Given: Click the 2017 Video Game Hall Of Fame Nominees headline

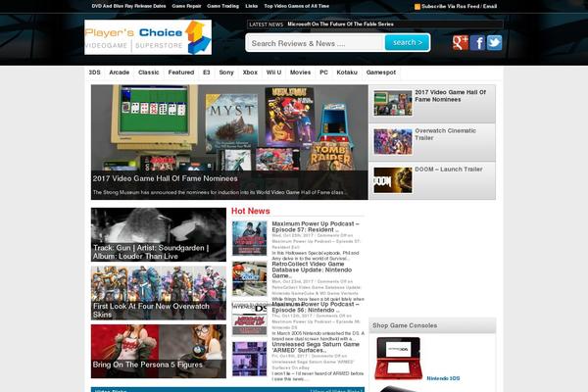Looking at the screenshot, I should (165, 178).
